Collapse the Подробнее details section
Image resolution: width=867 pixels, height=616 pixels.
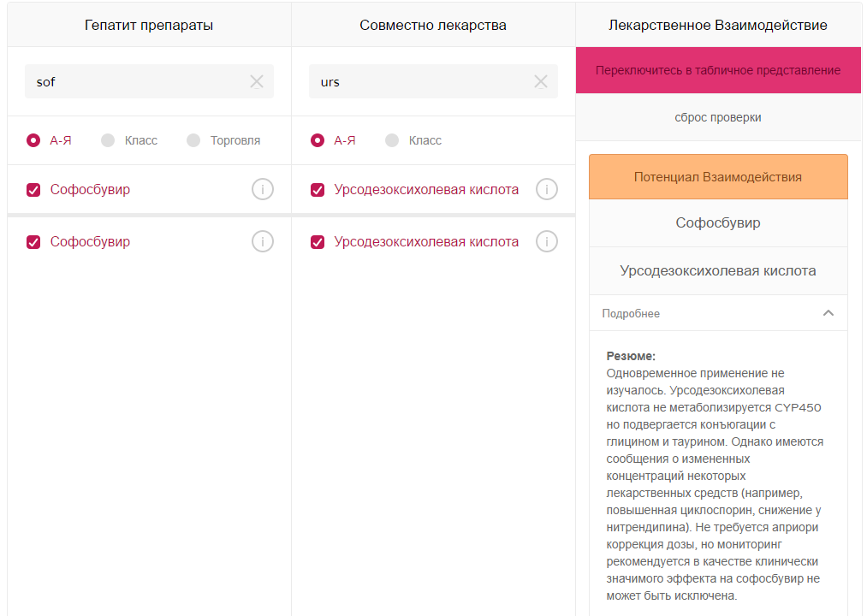point(828,313)
